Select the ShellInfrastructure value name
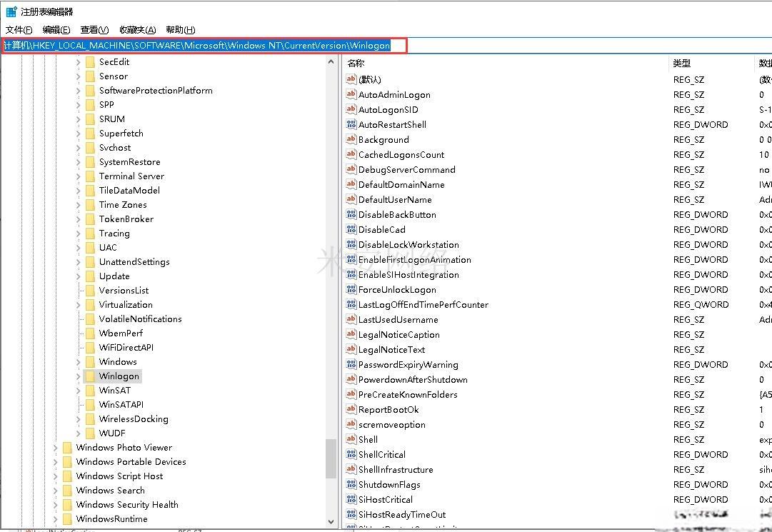 pos(396,469)
